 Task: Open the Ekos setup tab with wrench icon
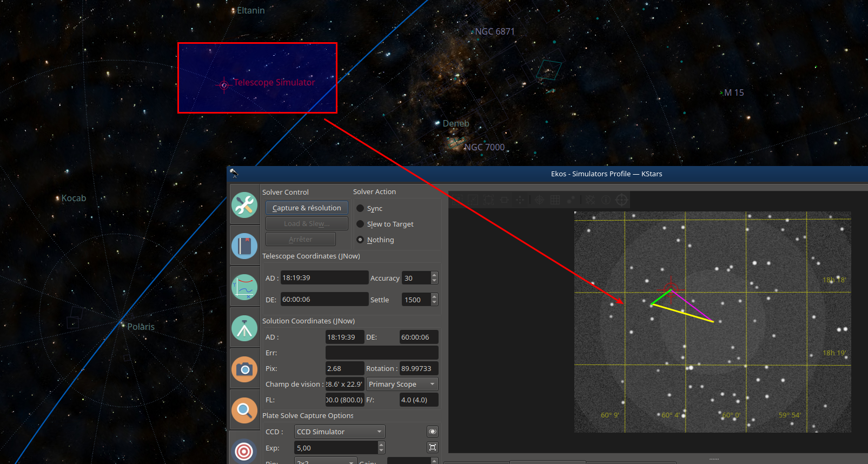244,205
